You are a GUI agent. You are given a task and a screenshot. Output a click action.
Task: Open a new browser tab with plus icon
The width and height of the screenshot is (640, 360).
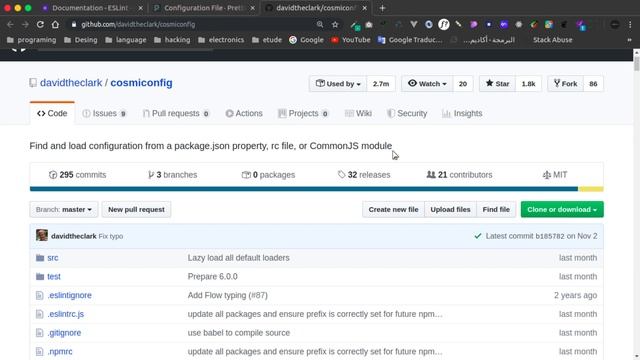[382, 8]
